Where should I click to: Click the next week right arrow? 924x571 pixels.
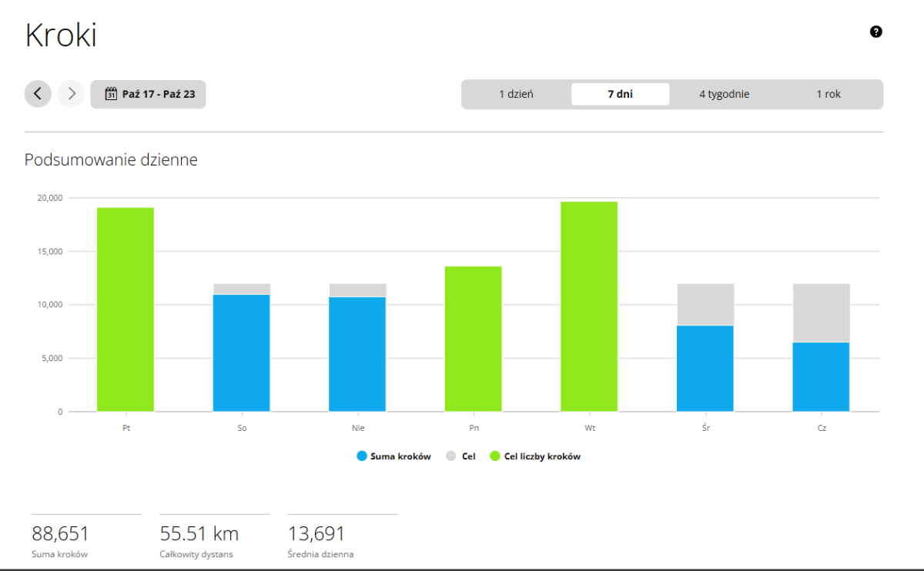71,94
